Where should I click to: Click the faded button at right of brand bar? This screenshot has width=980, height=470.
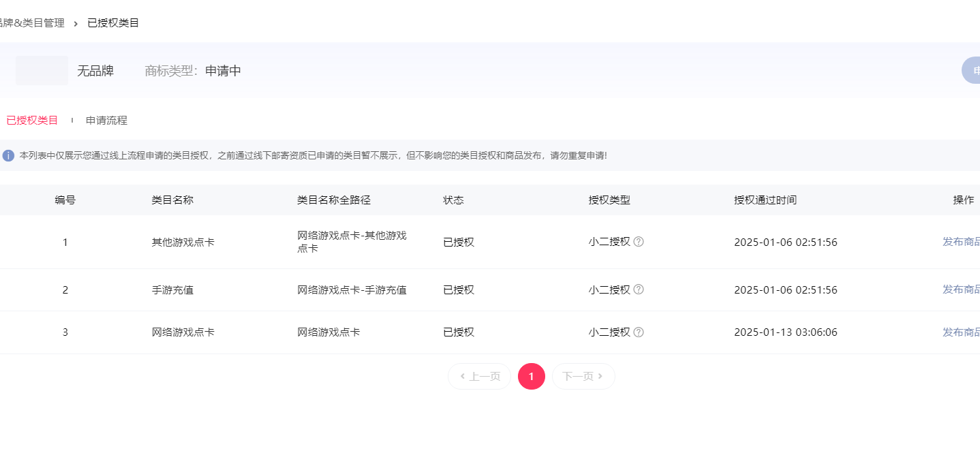coord(971,71)
